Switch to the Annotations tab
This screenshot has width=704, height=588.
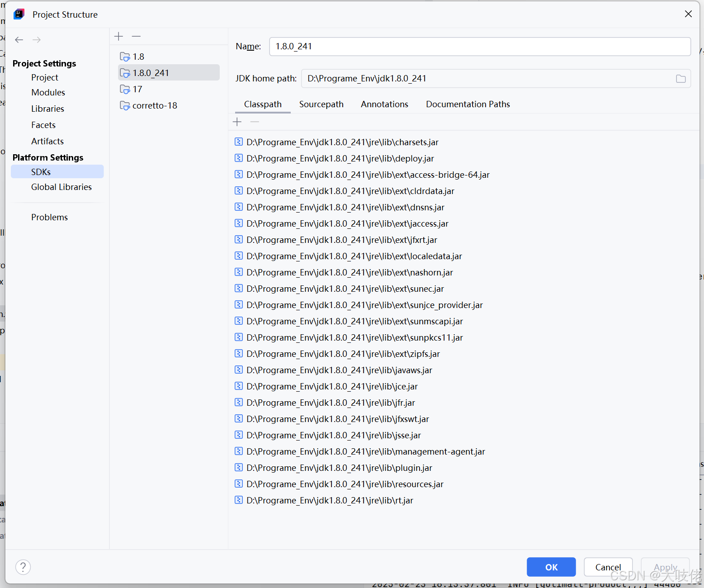point(384,104)
